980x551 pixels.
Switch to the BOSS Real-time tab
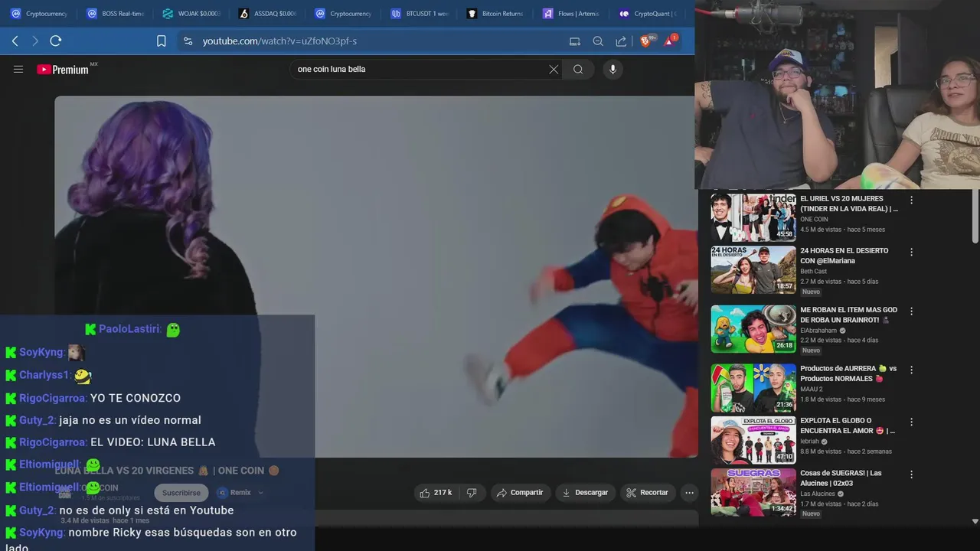tap(115, 14)
